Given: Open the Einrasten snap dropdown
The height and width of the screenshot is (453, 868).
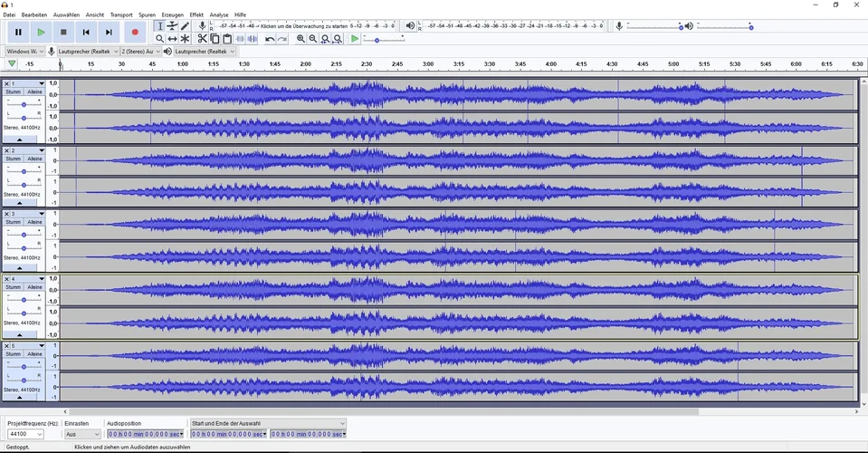Looking at the screenshot, I should click(x=82, y=435).
